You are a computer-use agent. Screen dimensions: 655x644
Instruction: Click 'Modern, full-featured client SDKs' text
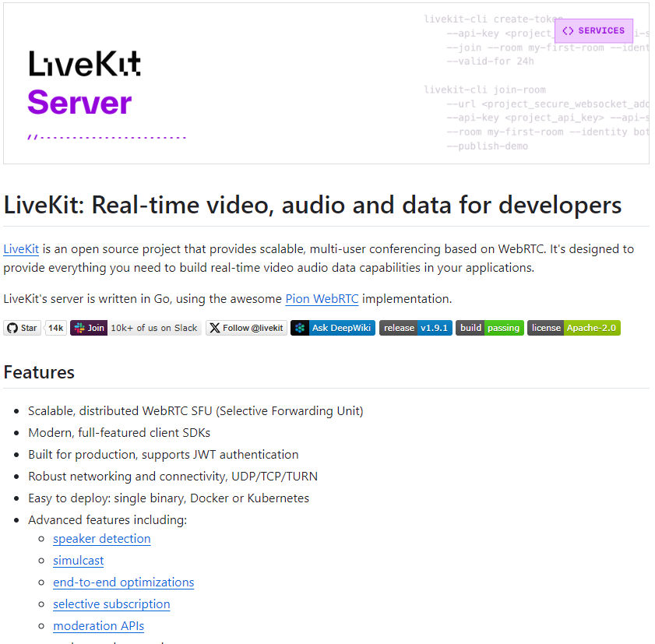[119, 432]
